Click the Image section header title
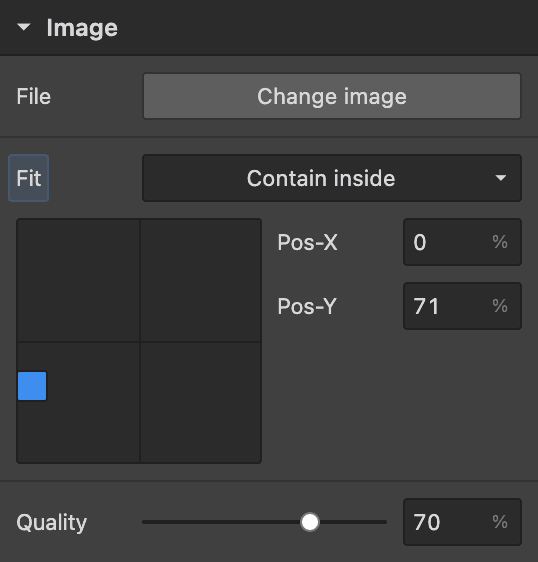This screenshot has height=562, width=538. (x=82, y=28)
